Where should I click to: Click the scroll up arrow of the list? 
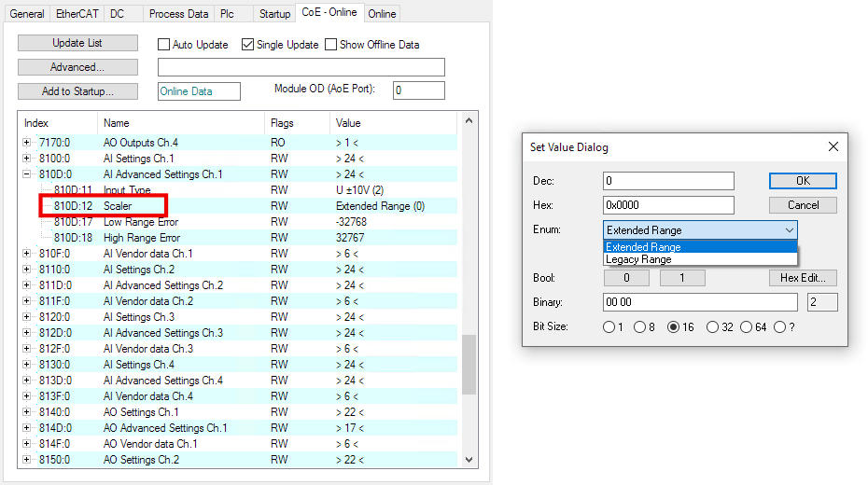tap(469, 120)
